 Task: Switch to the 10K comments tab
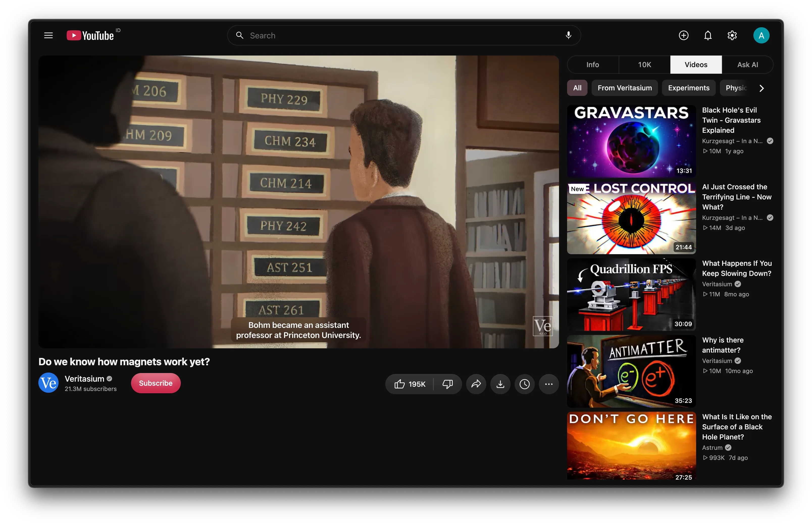(644, 64)
